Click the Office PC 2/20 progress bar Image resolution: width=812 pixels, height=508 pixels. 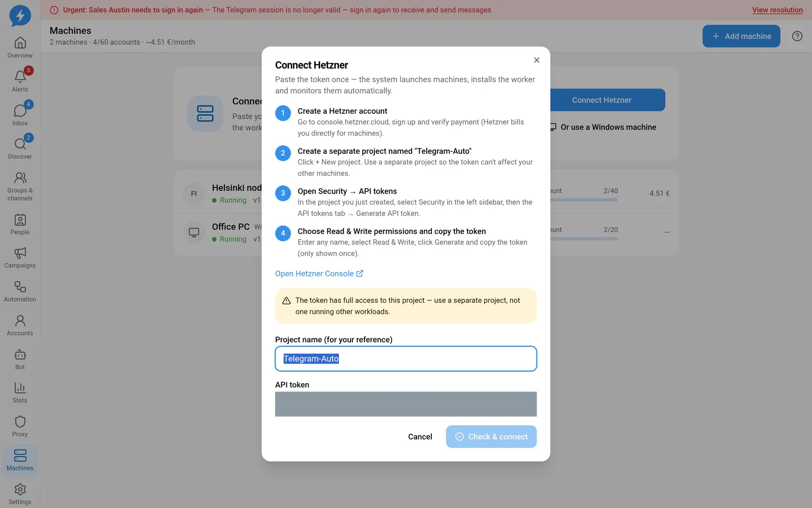pos(584,239)
